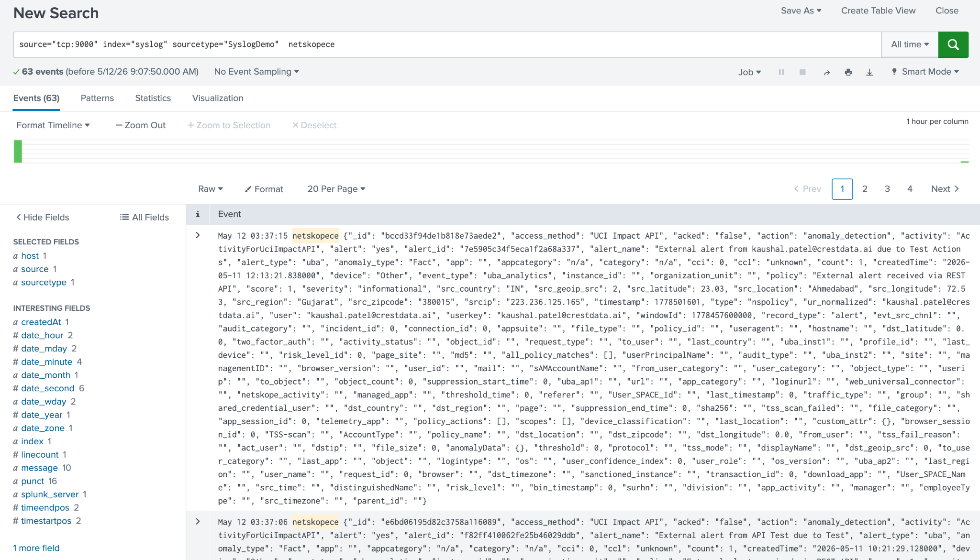980x560 pixels.
Task: Open the timestartpos field
Action: pos(46,521)
